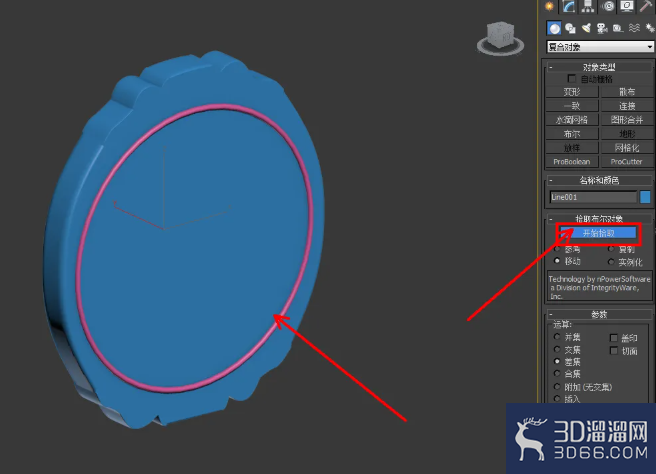Select the 参考 radio option

pyautogui.click(x=557, y=249)
